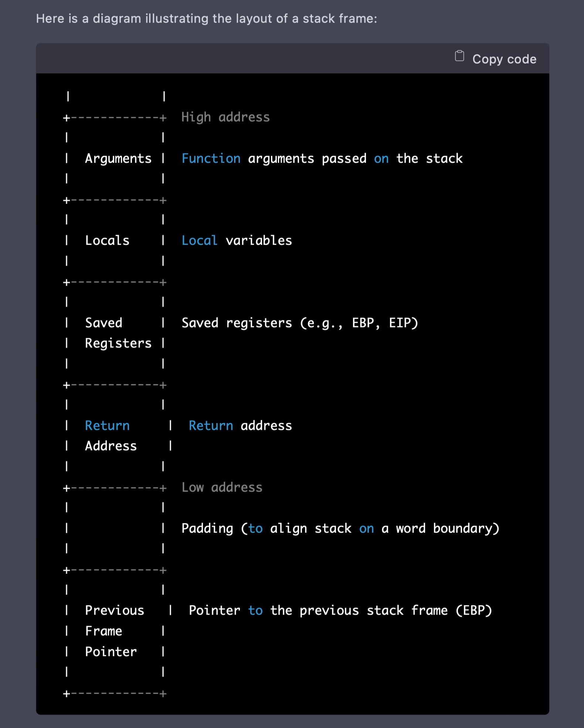
Task: Click the intro sentence about stack frame layout
Action: pyautogui.click(x=206, y=18)
